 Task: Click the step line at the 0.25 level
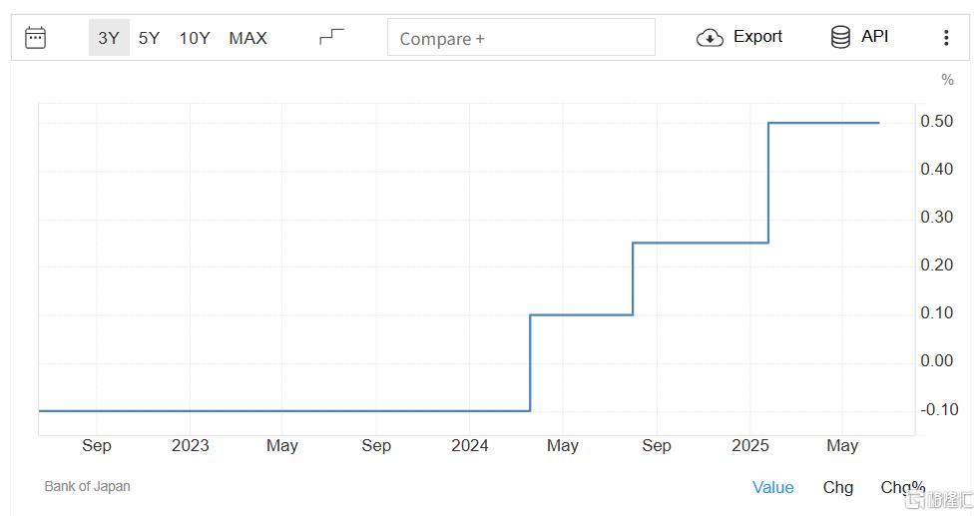[701, 243]
